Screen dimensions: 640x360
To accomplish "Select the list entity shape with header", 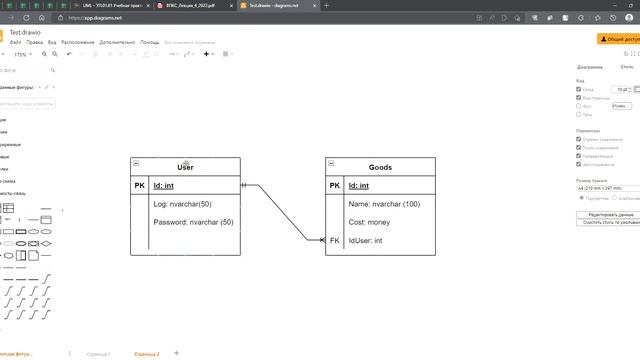I will click(46, 220).
